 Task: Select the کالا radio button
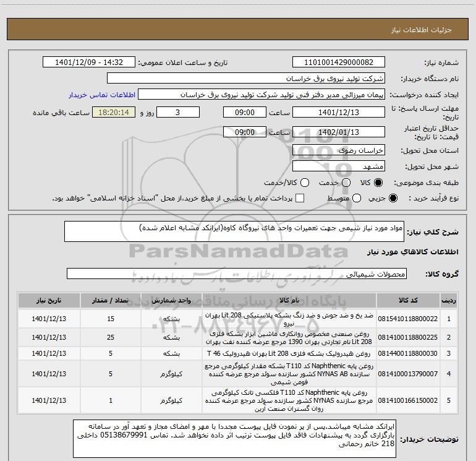pos(378,183)
